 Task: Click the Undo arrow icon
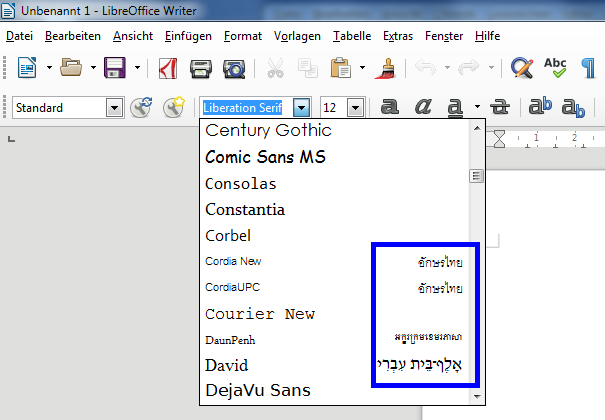coord(425,67)
